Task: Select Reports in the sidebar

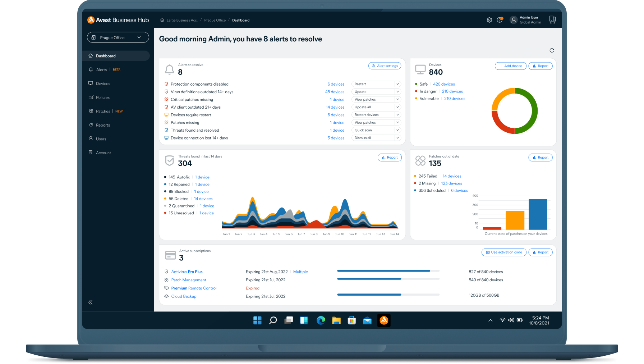Action: [103, 125]
